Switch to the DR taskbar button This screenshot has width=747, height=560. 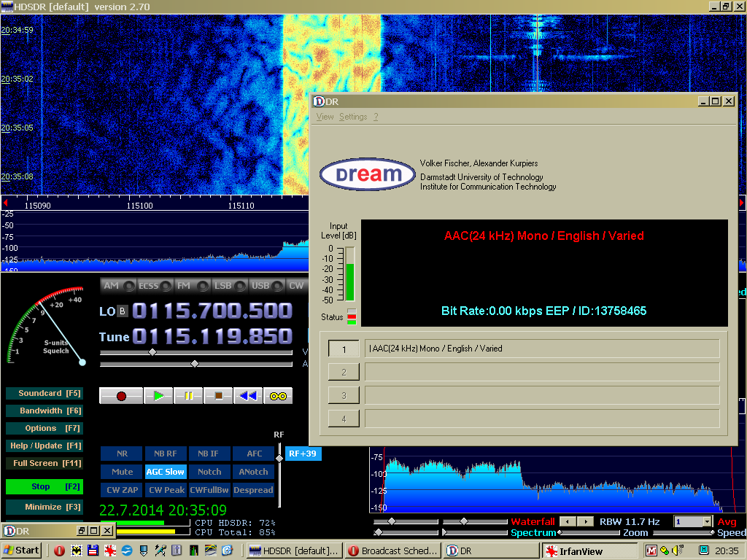click(x=491, y=551)
